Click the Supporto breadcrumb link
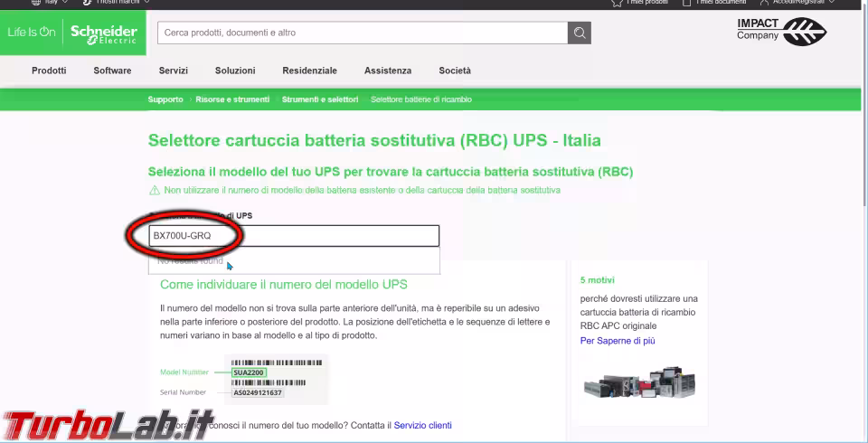868x443 pixels. 165,99
